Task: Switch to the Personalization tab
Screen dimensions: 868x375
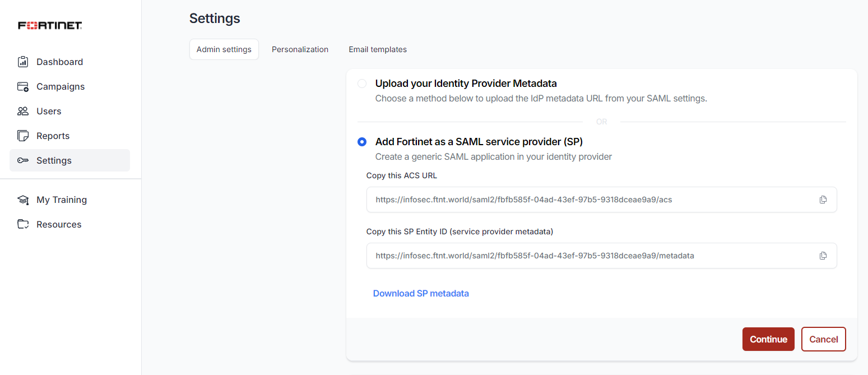Action: pyautogui.click(x=300, y=49)
